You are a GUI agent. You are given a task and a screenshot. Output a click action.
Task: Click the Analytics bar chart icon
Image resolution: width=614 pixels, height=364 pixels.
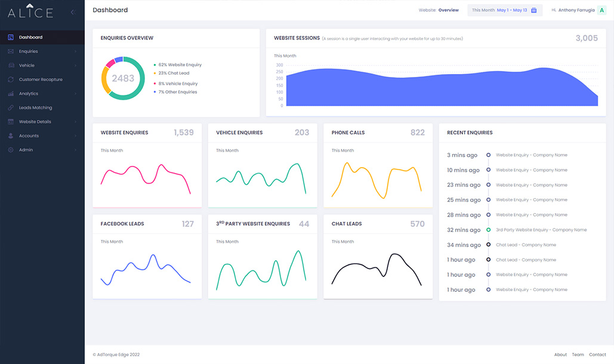tap(11, 94)
